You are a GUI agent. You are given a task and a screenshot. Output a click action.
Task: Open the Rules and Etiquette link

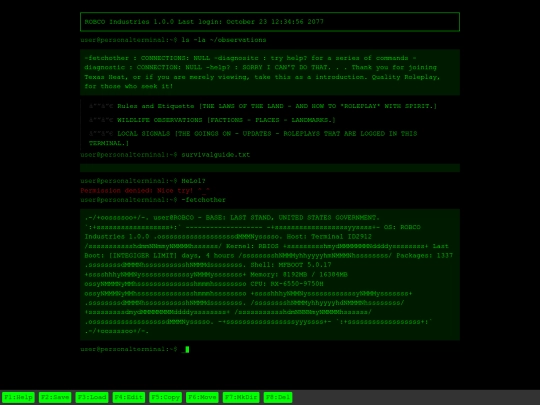click(277, 106)
